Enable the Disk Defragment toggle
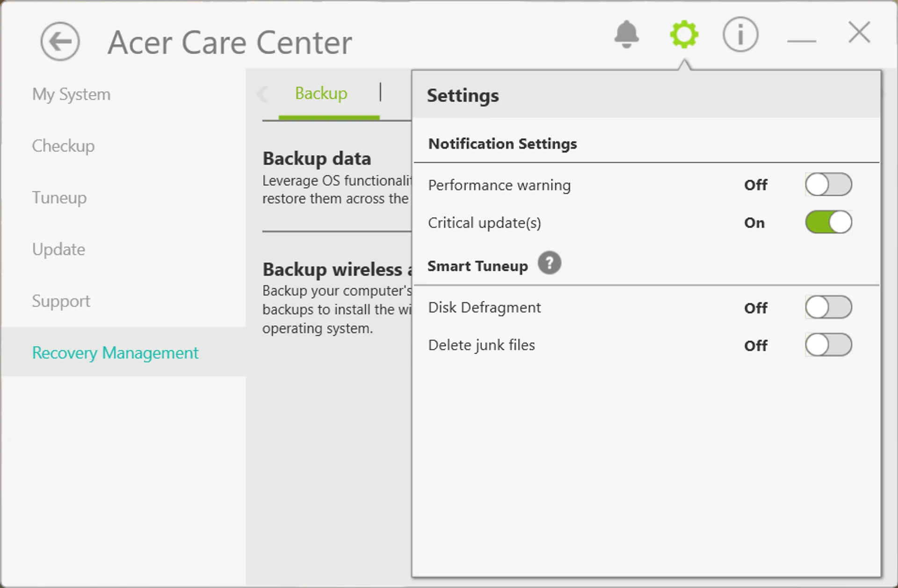This screenshot has height=588, width=898. click(x=828, y=307)
